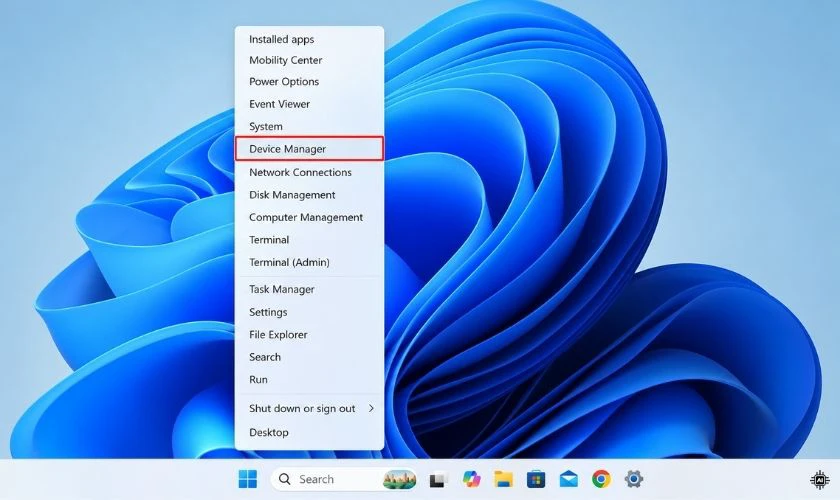Select Mobility Center menu entry
The height and width of the screenshot is (500, 840).
click(309, 60)
